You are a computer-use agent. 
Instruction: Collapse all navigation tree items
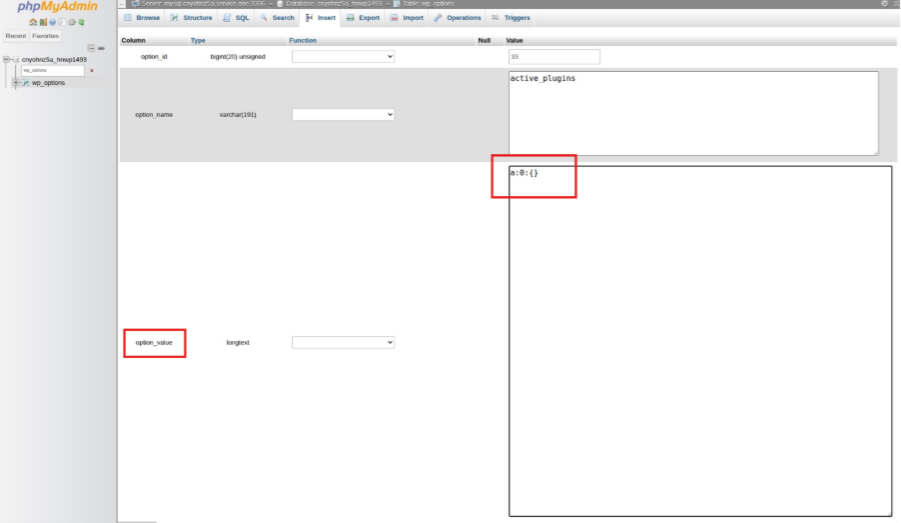(91, 48)
